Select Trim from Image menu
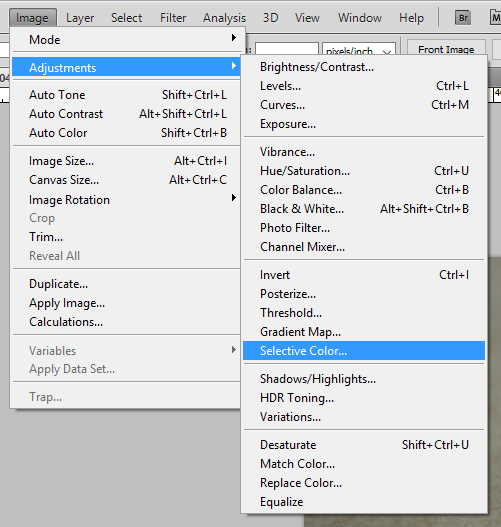 [x=126, y=237]
